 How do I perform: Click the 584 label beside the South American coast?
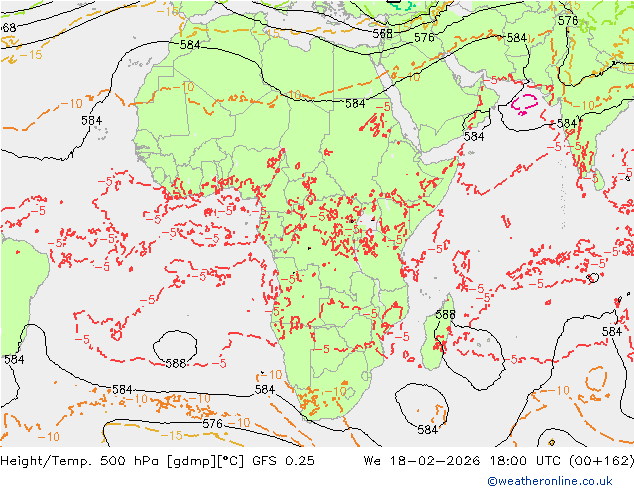point(15,359)
